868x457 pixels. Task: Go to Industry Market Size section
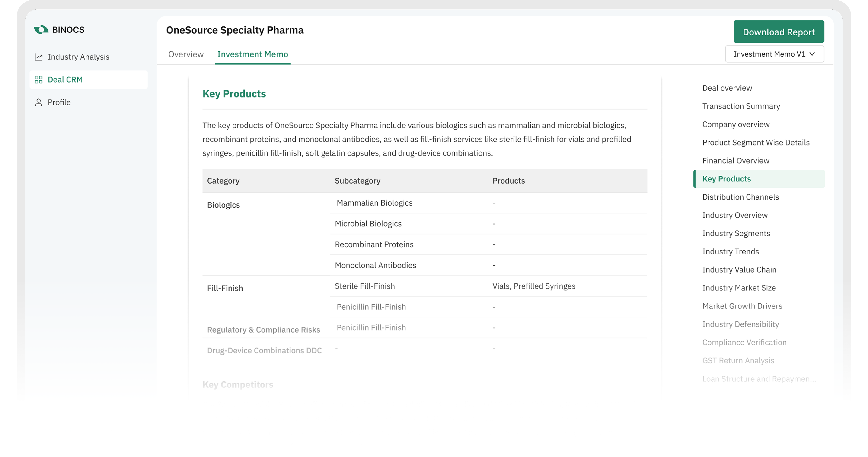click(x=739, y=288)
